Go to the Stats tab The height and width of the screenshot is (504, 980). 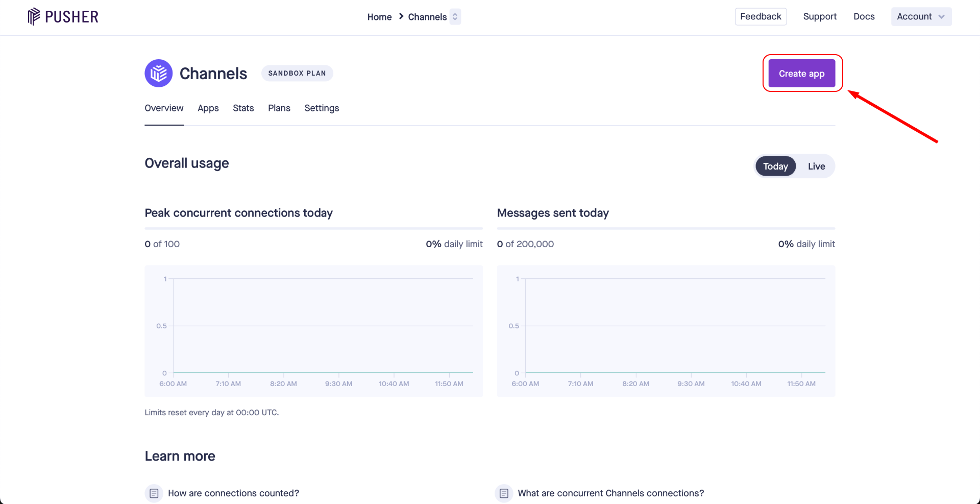[243, 108]
